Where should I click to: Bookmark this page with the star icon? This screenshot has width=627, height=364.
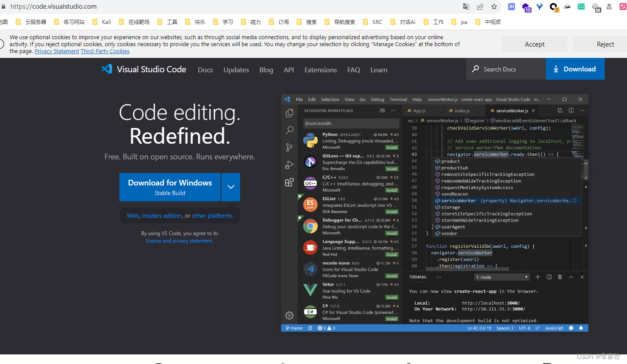click(494, 7)
